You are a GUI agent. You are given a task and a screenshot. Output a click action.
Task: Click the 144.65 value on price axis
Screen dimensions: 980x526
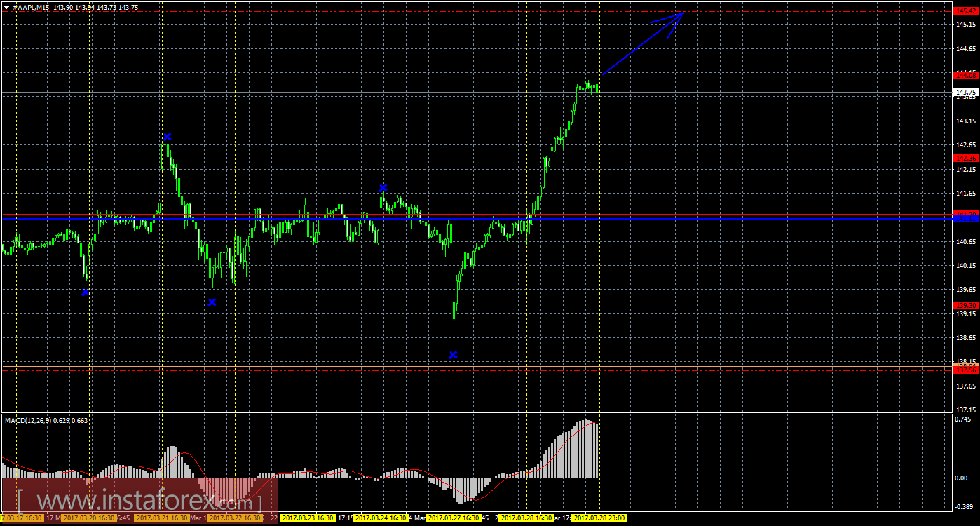pyautogui.click(x=966, y=48)
